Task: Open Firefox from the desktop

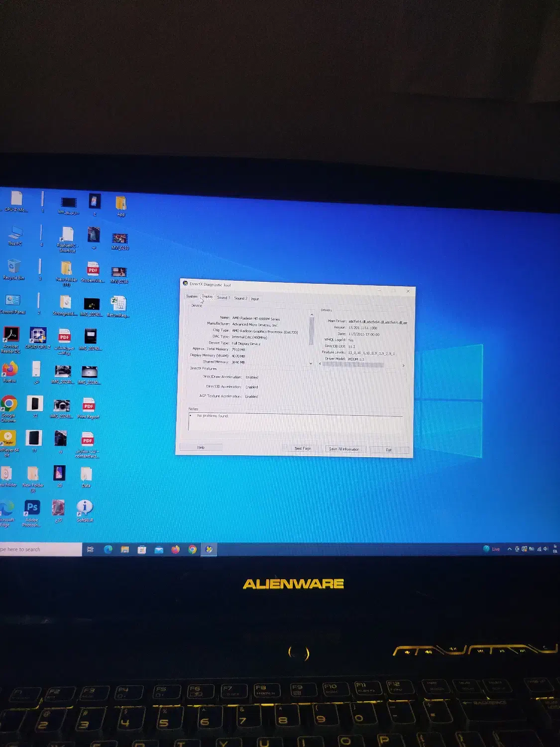Action: tap(9, 370)
